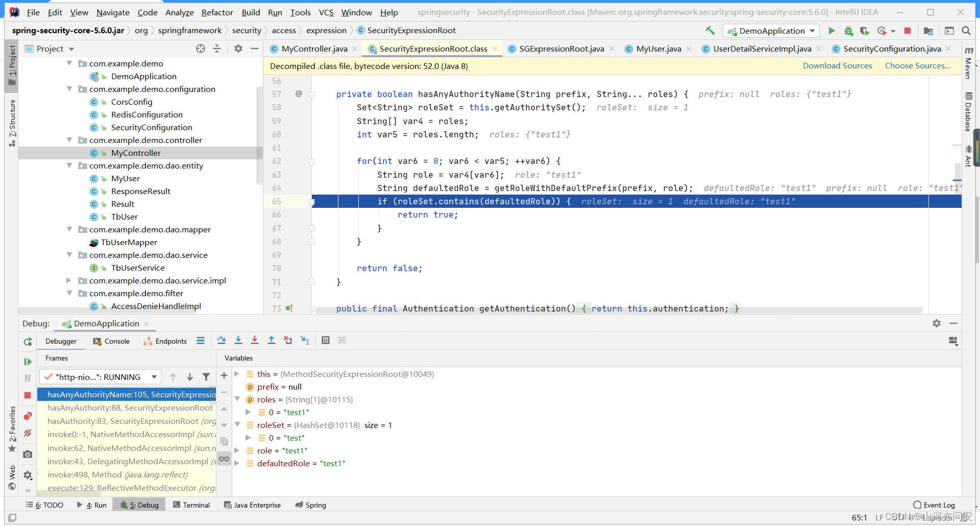Collapse the roles variable node

[237, 399]
